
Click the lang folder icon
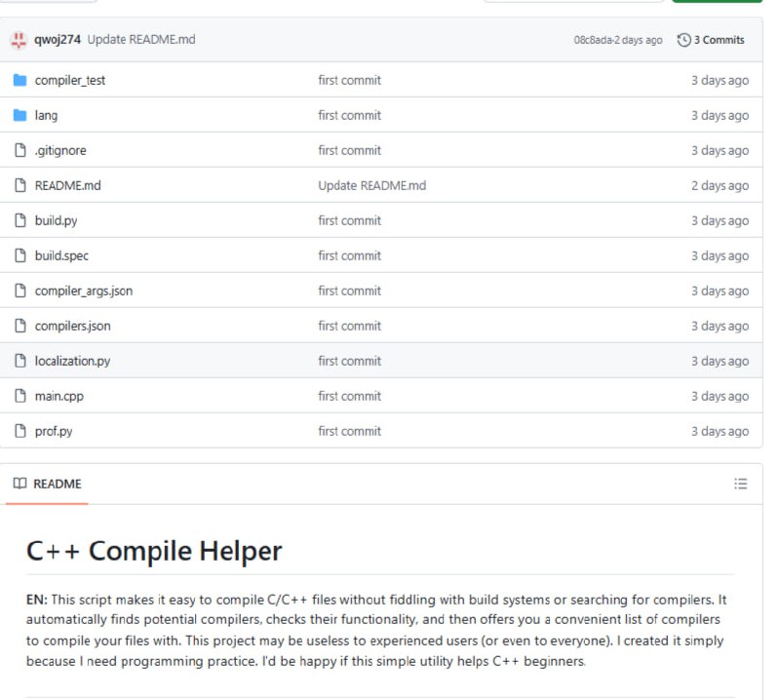(x=19, y=115)
